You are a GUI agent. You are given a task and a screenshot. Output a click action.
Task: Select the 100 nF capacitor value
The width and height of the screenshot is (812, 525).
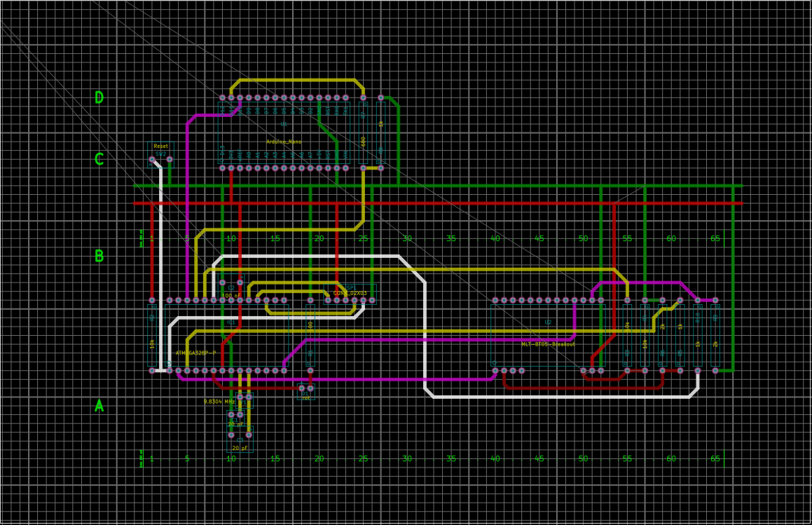coord(231,296)
